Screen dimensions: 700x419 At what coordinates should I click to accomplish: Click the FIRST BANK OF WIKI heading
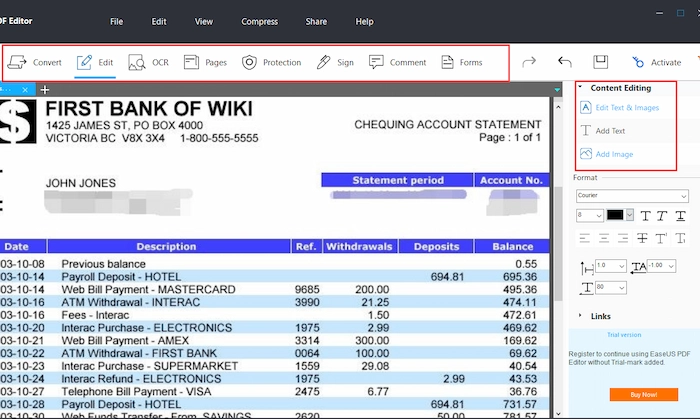pos(149,109)
